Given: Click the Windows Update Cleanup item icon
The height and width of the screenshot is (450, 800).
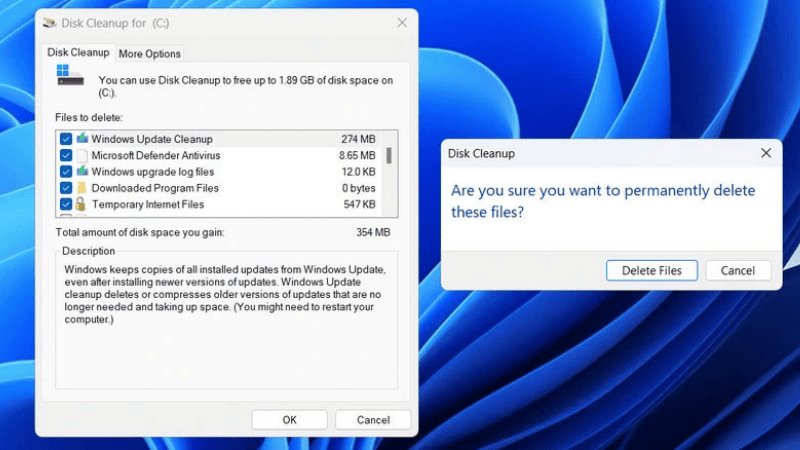Looking at the screenshot, I should [x=82, y=138].
